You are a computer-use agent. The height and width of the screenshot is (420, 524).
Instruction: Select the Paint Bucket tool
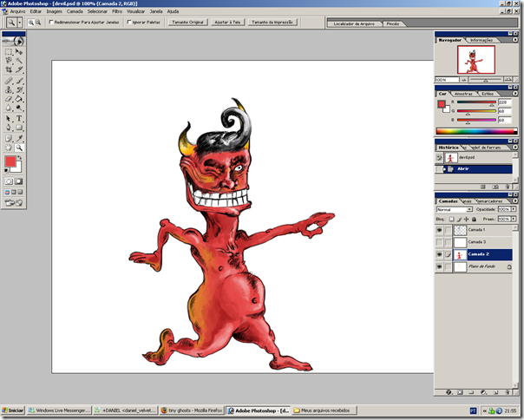coord(19,99)
